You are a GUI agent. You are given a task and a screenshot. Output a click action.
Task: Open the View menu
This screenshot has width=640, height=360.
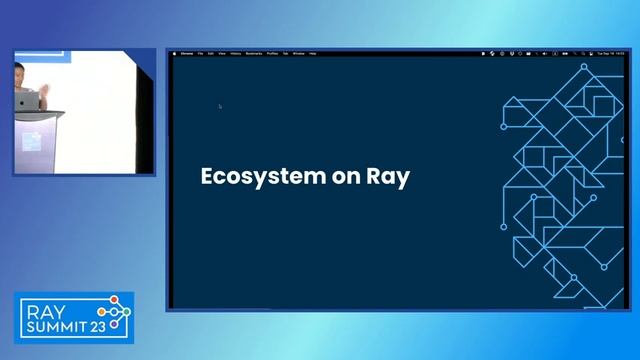click(222, 53)
